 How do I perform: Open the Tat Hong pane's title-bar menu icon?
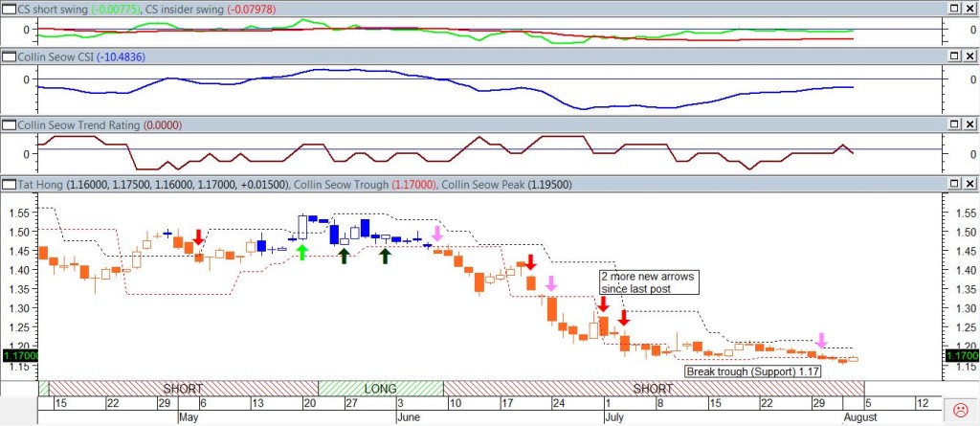(x=8, y=185)
